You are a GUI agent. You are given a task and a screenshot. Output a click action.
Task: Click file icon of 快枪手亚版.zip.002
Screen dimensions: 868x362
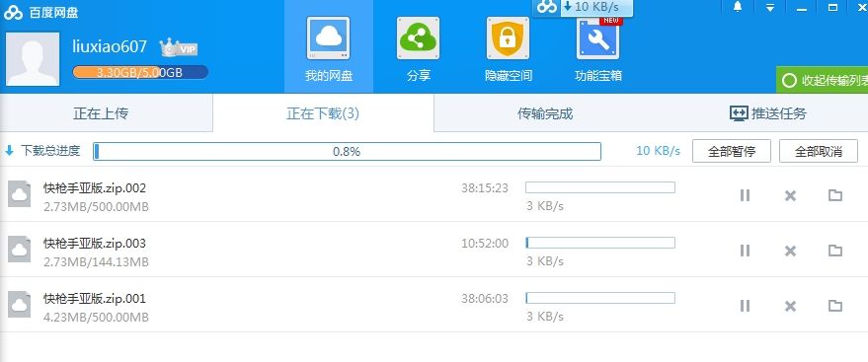(x=20, y=194)
